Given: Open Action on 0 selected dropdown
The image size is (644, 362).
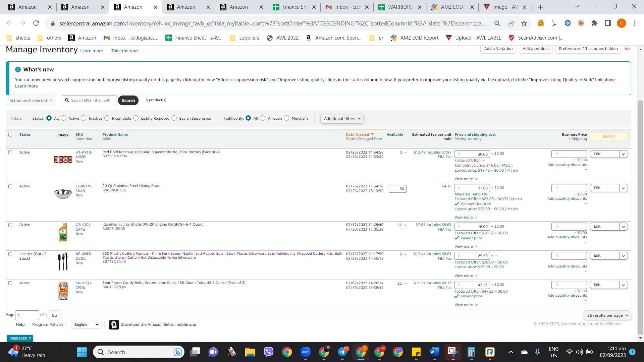Looking at the screenshot, I should (x=31, y=101).
